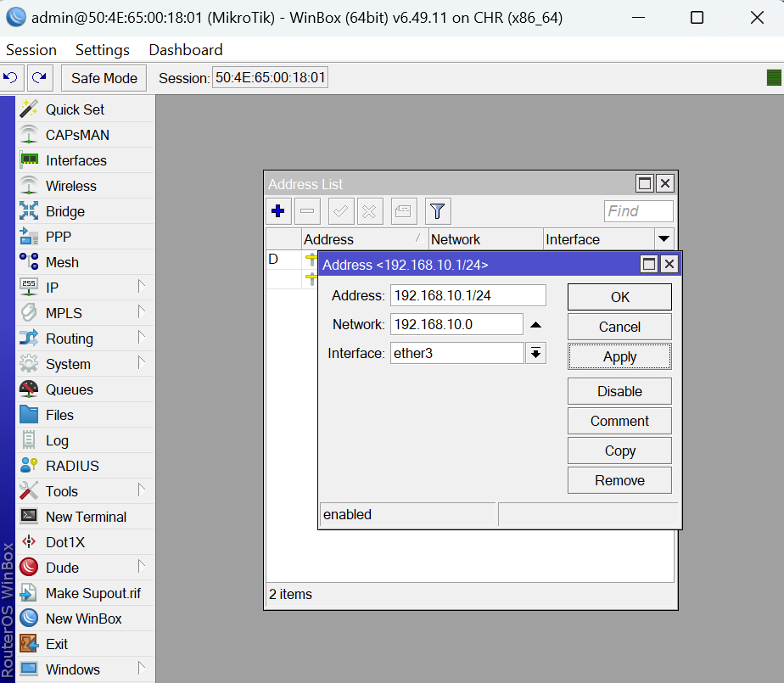
Task: Click Comment icon in Address List toolbar
Action: (403, 211)
